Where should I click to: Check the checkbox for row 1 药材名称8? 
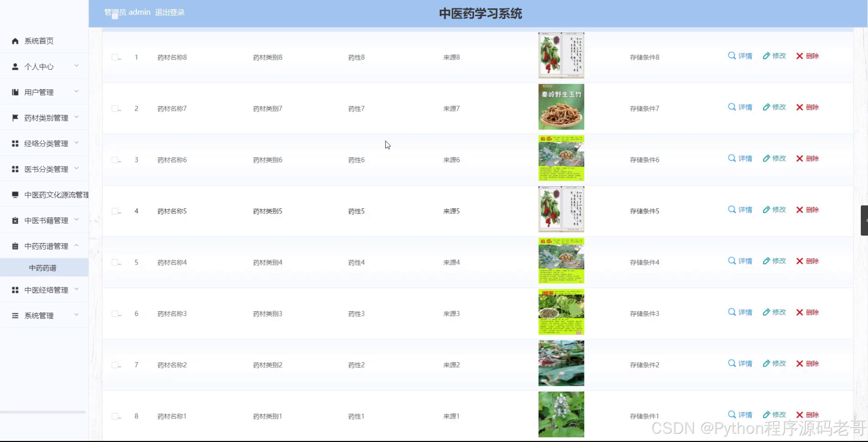point(115,57)
